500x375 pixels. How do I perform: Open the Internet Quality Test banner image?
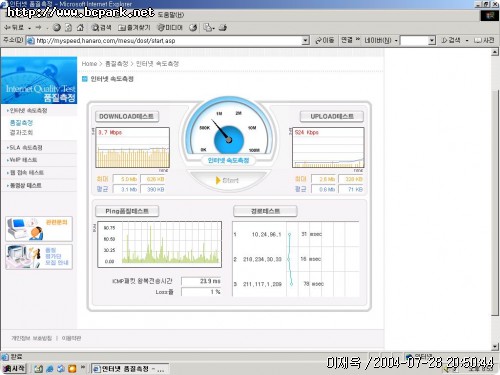(x=39, y=80)
